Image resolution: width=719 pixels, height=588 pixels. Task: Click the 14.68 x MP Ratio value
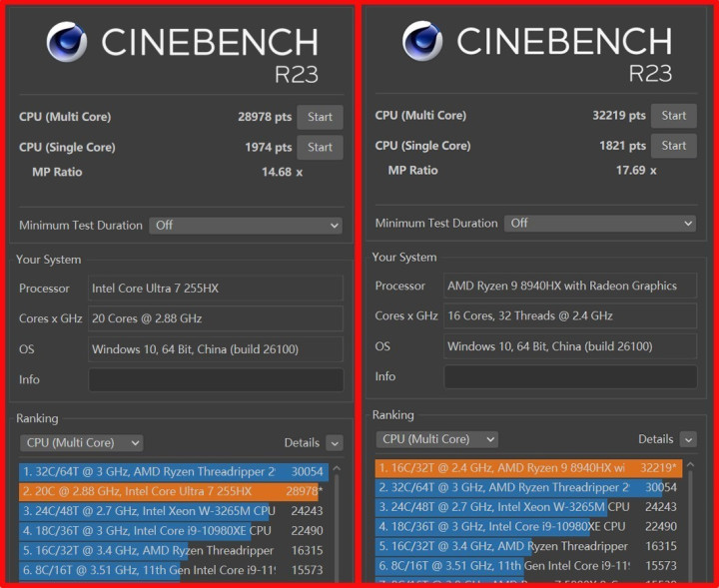tap(282, 173)
